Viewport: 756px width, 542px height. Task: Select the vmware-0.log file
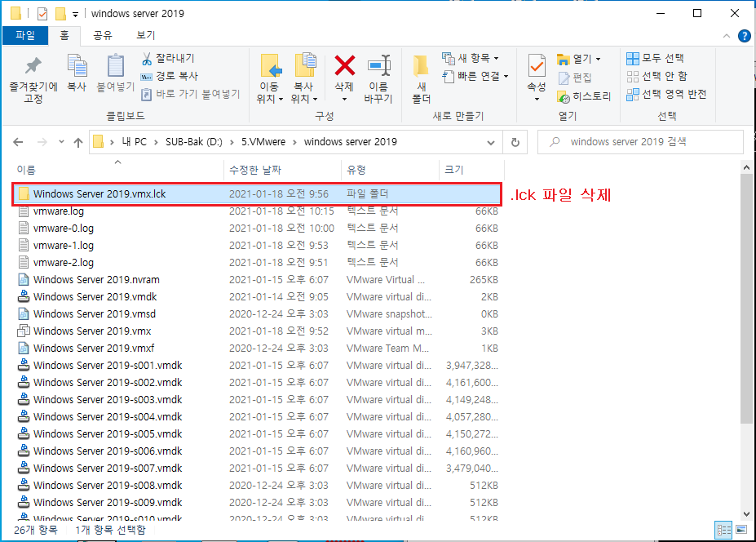257,229
